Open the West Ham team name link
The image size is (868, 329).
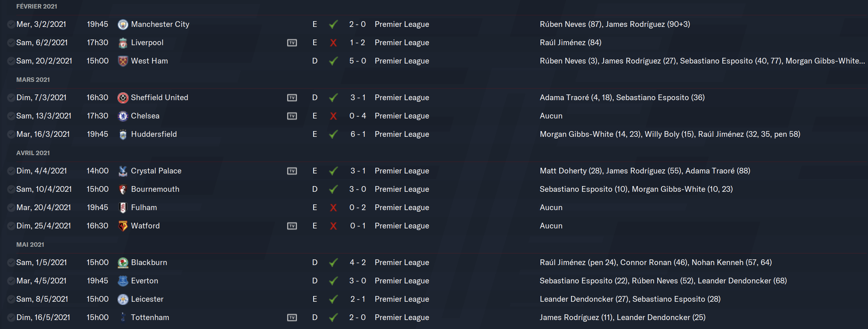149,61
